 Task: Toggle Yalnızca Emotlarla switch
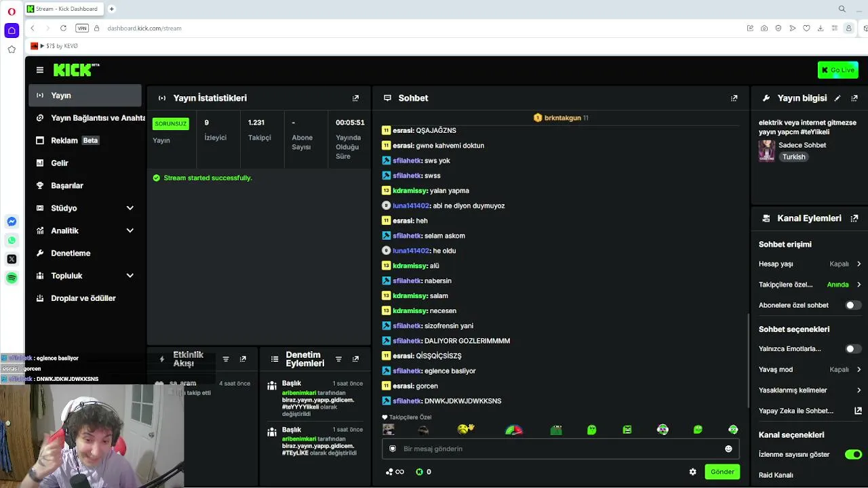[x=853, y=348]
